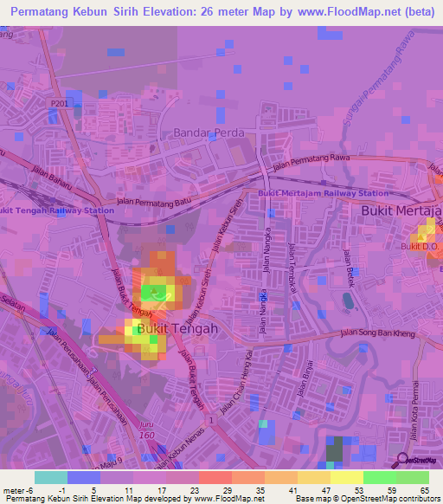Click the route 1 road shield marker
The image size is (443, 504).
(211, 420)
